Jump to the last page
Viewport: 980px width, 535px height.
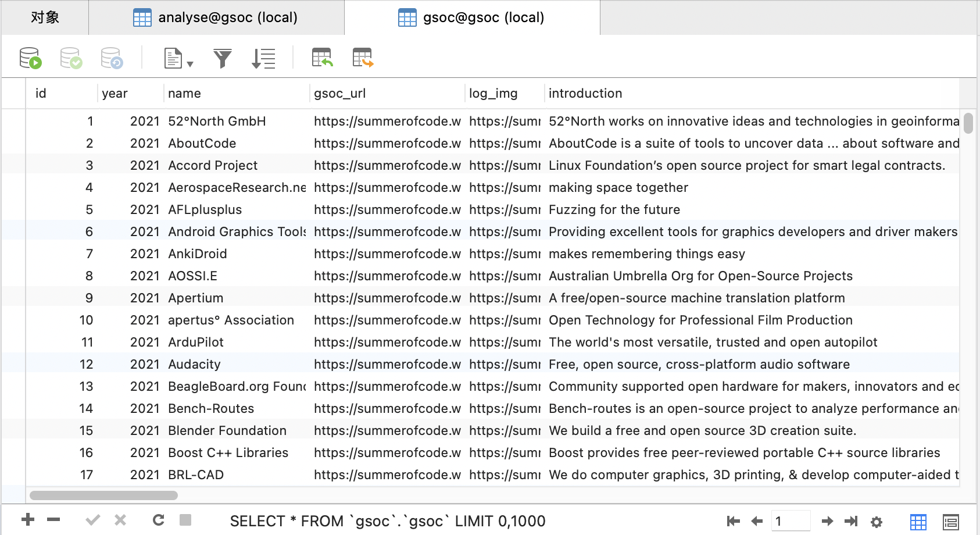851,521
